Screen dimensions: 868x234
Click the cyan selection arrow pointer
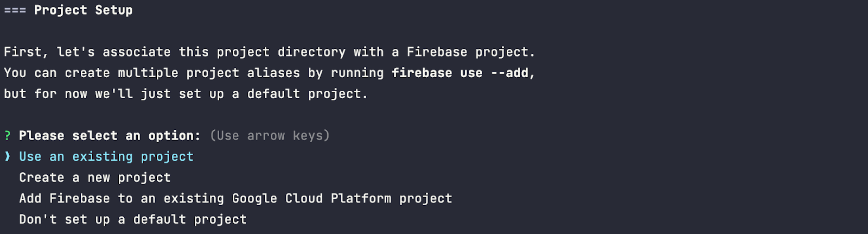click(8, 156)
